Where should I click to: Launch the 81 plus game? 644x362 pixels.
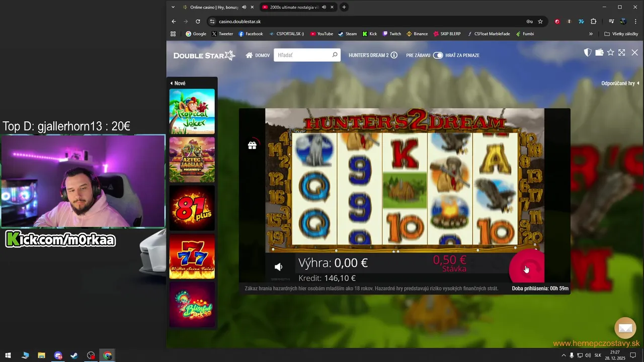pyautogui.click(x=192, y=208)
